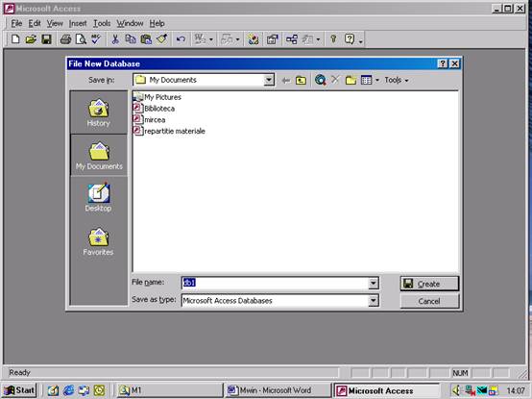Create a new folder in dialog
The height and width of the screenshot is (399, 532).
[351, 80]
